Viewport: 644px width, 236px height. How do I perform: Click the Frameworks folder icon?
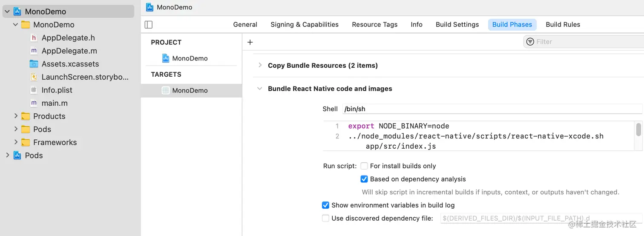(26, 142)
